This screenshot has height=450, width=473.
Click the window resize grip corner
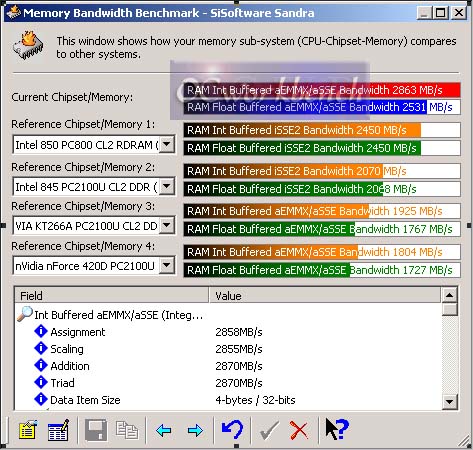click(x=464, y=441)
